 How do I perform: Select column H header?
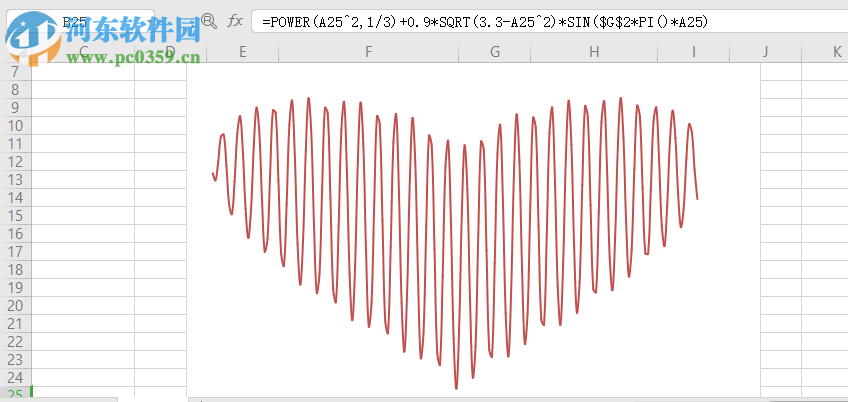point(594,52)
